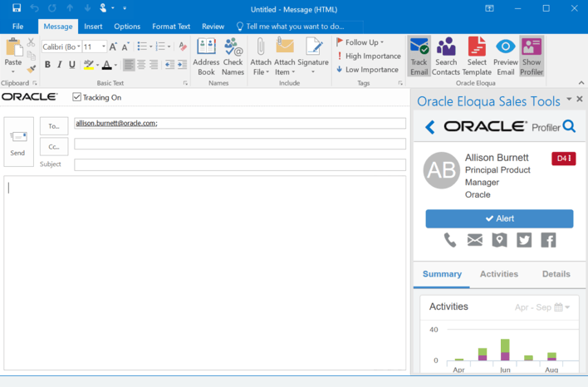Open the Facebook icon in Profiler

coord(548,240)
